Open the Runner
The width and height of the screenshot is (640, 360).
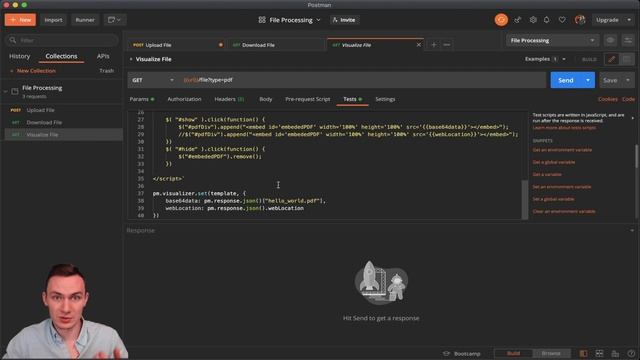tap(85, 20)
